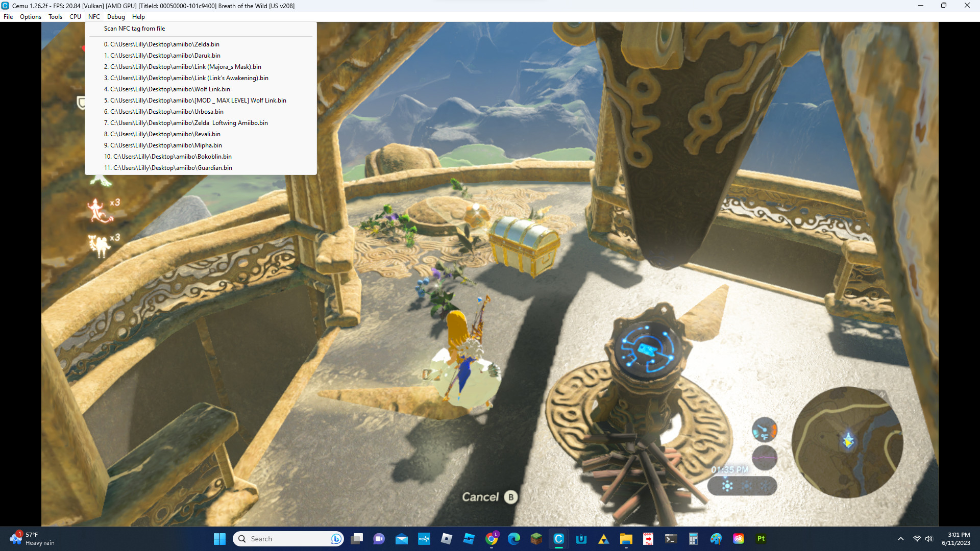Click the upper right quick-slot icon
Screen dimensions: 980x551
764,430
